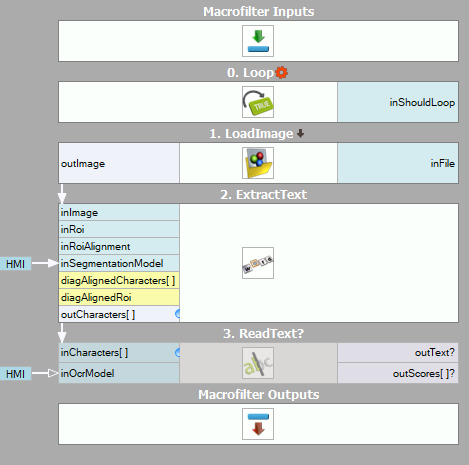Select the diagAlignedCharacters diagnostic output
The width and height of the screenshot is (469, 465).
pos(119,280)
